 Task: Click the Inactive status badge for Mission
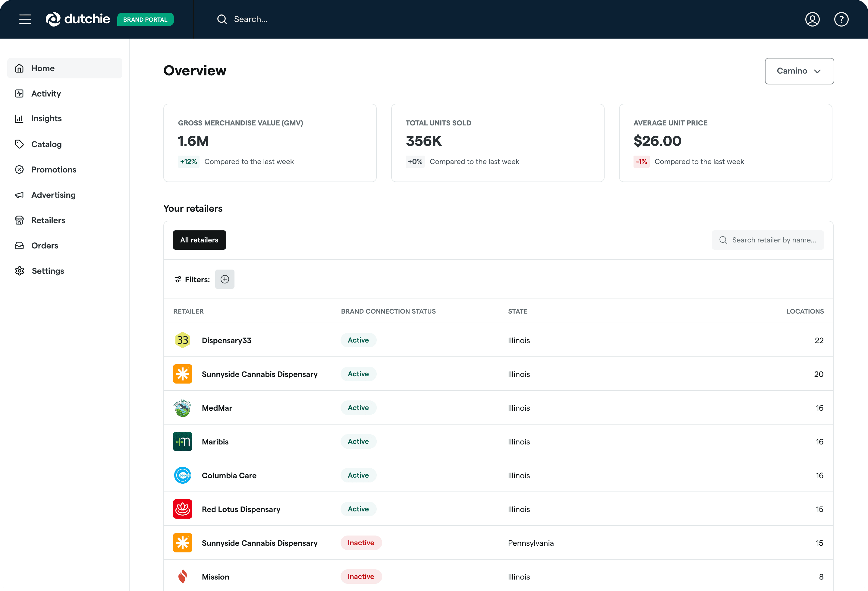click(x=361, y=577)
